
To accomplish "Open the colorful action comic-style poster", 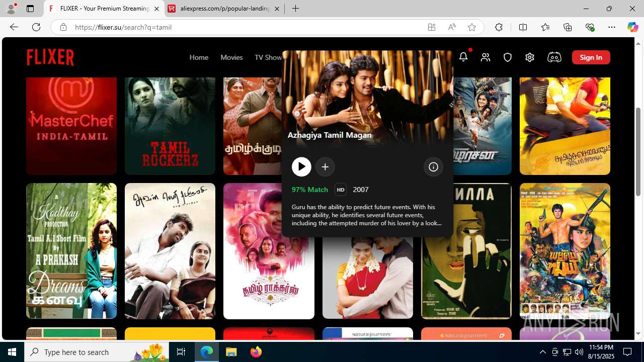I will [x=565, y=251].
